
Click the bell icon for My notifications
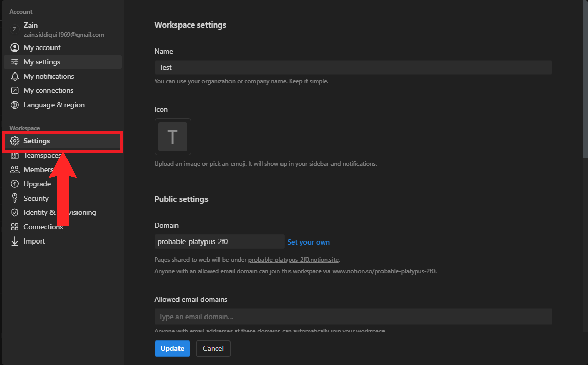15,76
